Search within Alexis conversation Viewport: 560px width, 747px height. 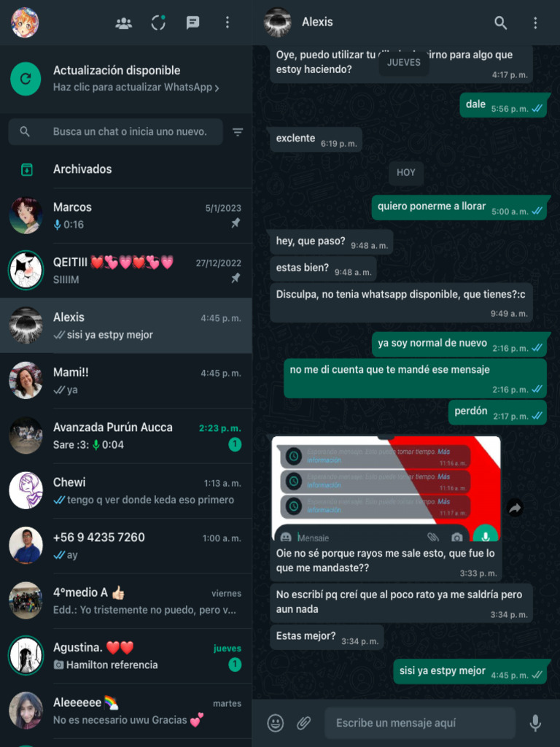pyautogui.click(x=500, y=23)
